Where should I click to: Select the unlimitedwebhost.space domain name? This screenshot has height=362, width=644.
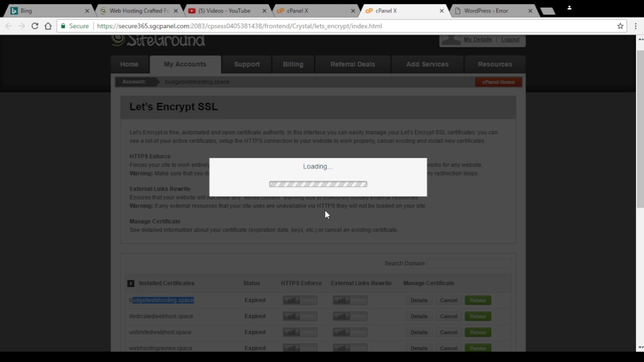[160, 332]
